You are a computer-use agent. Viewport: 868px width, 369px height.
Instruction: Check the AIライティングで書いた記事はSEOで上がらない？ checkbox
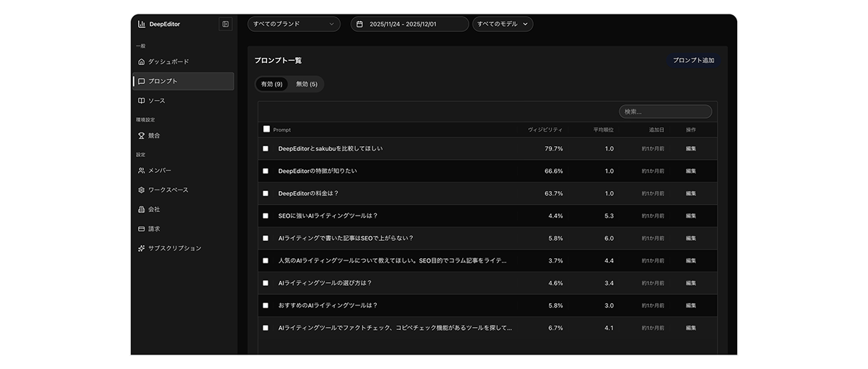[x=265, y=238]
